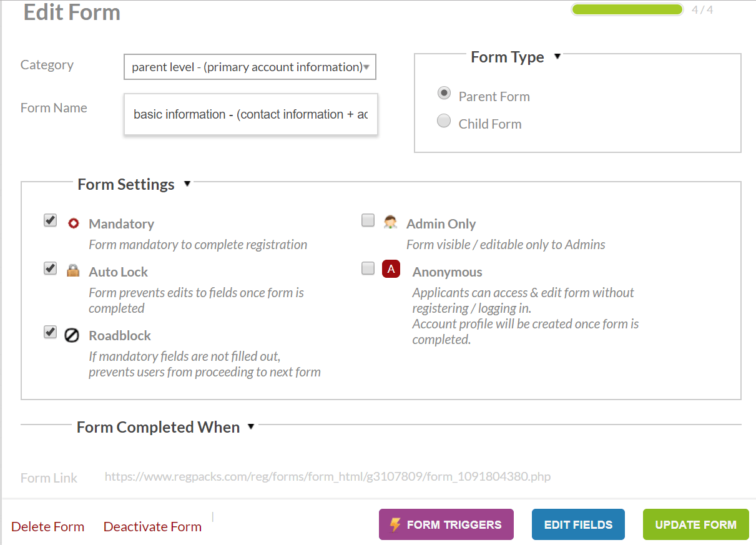Collapse the Form Settings section arrow
The height and width of the screenshot is (545, 756).
187,184
